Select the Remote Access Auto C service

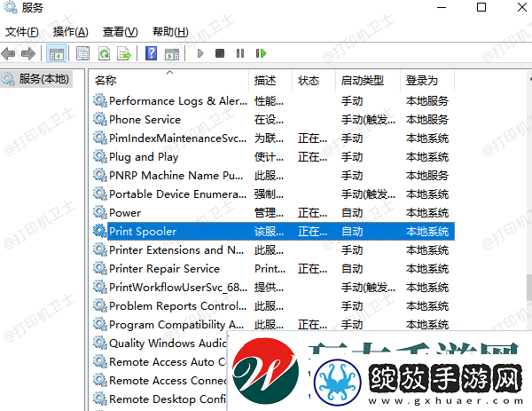tap(160, 362)
